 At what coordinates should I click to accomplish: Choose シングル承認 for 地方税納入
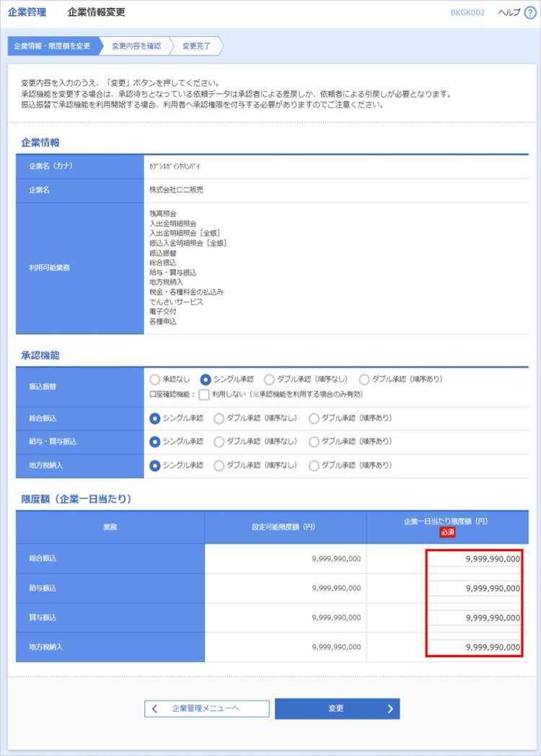154,465
